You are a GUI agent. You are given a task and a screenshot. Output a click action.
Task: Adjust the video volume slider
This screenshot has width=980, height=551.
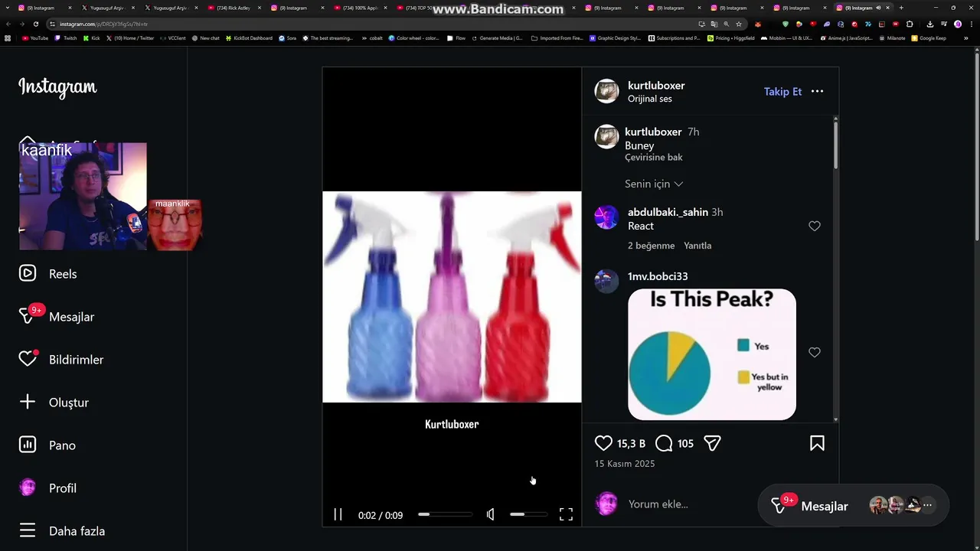[x=528, y=514]
